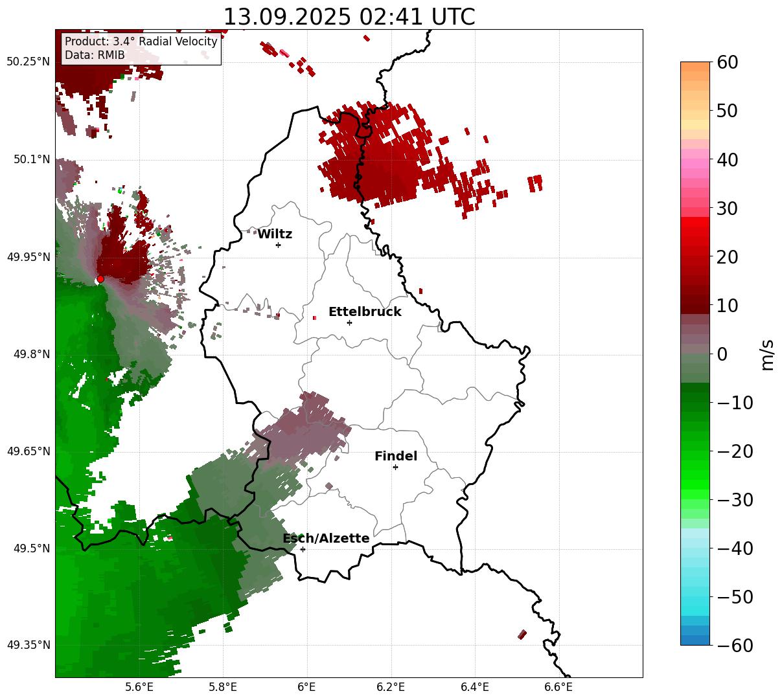Click the small dark red echo near 6.5°E 49.35°N

point(522,635)
